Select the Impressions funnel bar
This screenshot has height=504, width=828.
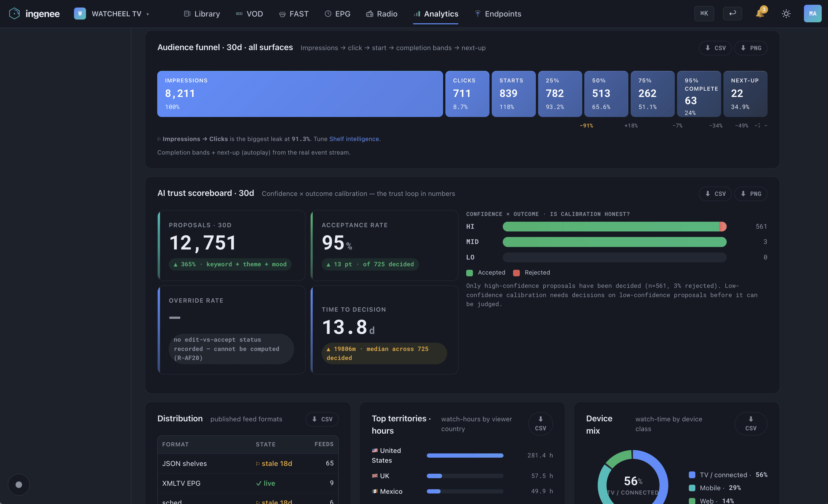pyautogui.click(x=300, y=94)
